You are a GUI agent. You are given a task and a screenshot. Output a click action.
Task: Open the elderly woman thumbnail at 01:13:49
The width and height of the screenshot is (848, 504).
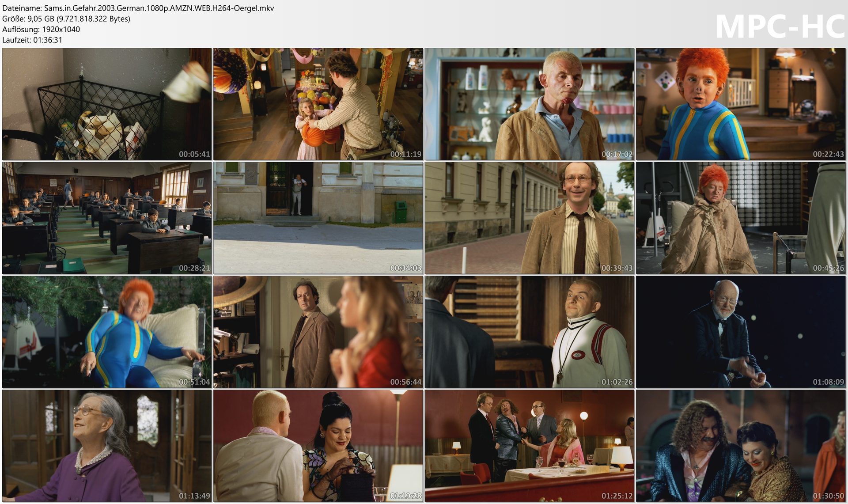[x=107, y=445]
